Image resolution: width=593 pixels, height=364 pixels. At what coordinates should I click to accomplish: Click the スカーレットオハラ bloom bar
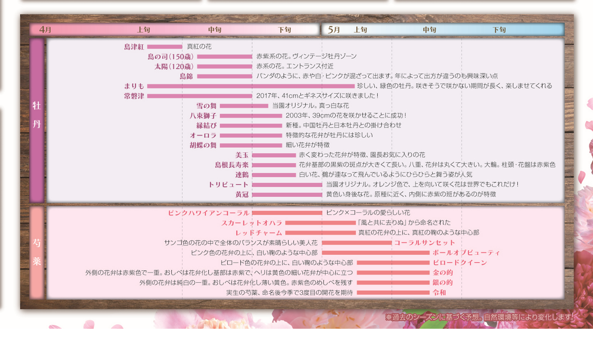320,223
